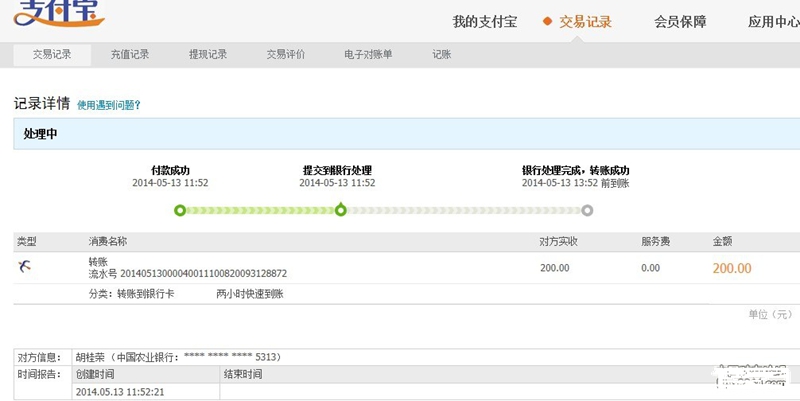Click the Alipay 支付宝 logo
This screenshot has width=800, height=401.
59,13
